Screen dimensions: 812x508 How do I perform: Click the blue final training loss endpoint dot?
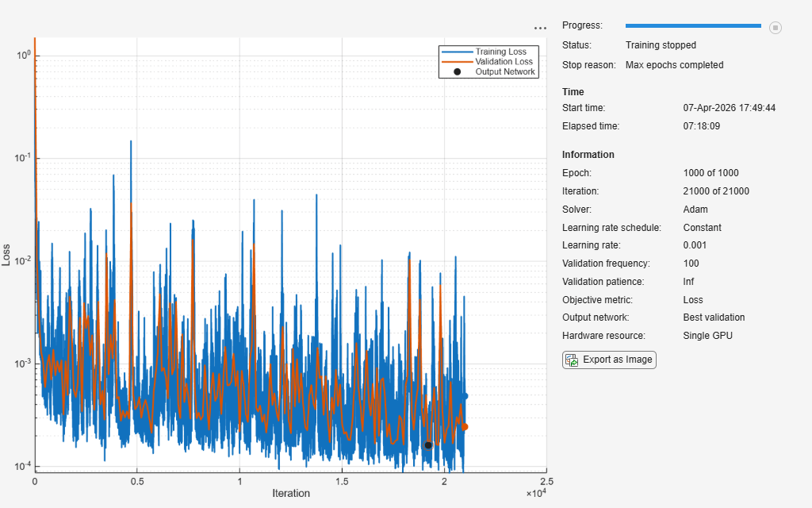click(465, 396)
